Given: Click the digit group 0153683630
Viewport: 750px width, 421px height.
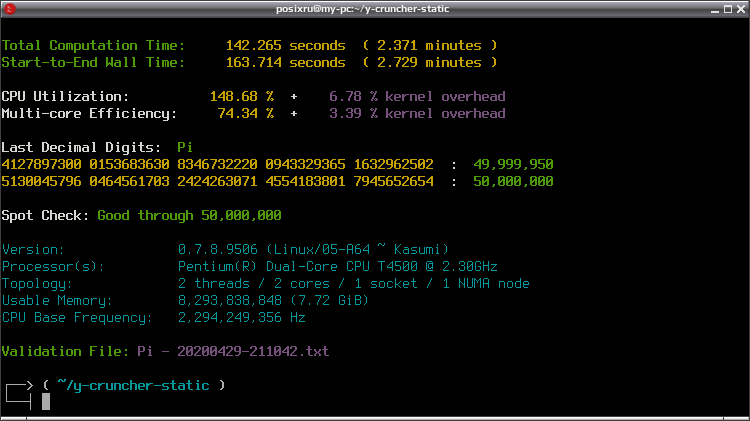Looking at the screenshot, I should coord(129,165).
